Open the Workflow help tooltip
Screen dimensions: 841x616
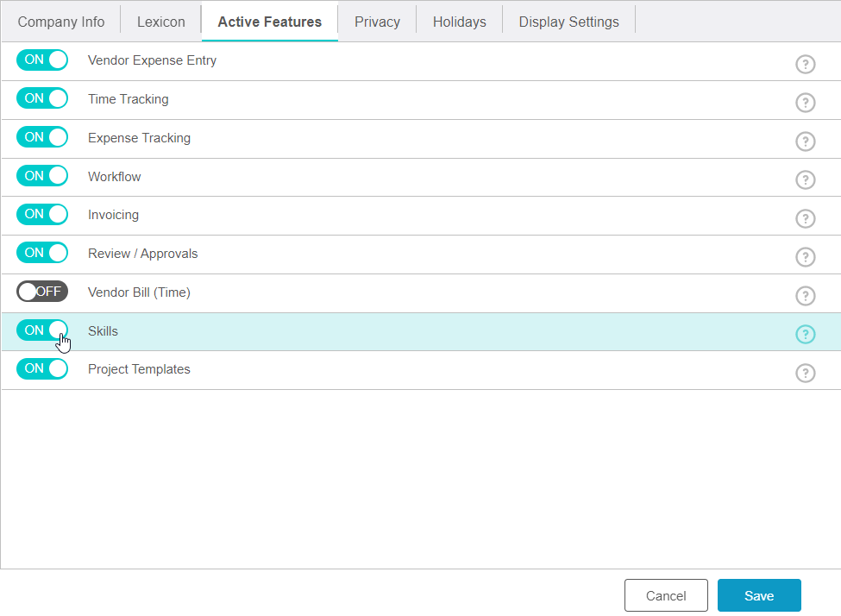click(x=805, y=180)
